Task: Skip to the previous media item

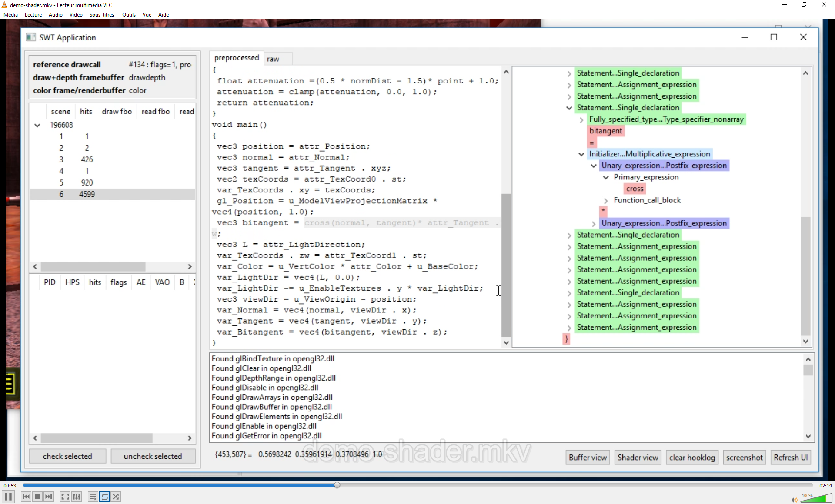Action: (26, 497)
